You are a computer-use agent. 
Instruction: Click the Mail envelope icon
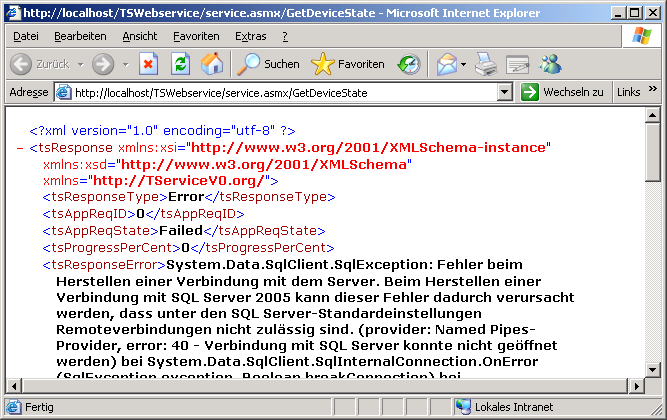coord(446,64)
